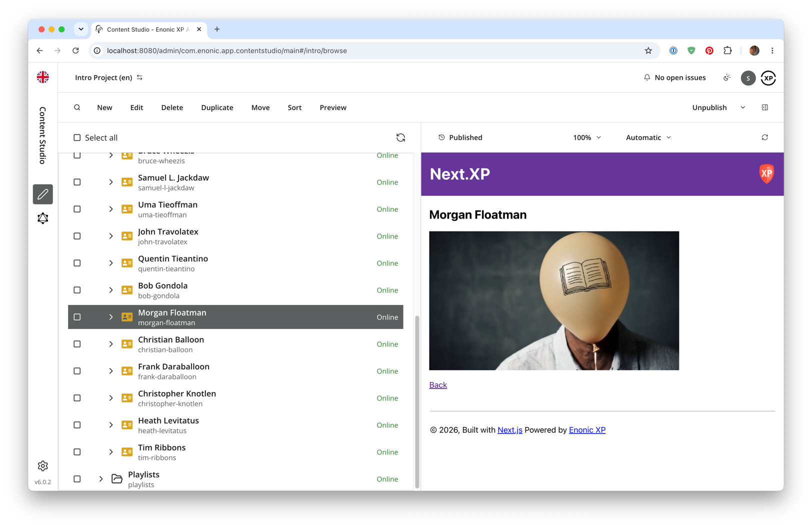Image resolution: width=812 pixels, height=528 pixels.
Task: Check the Christian Balloon checkbox
Action: 77,344
